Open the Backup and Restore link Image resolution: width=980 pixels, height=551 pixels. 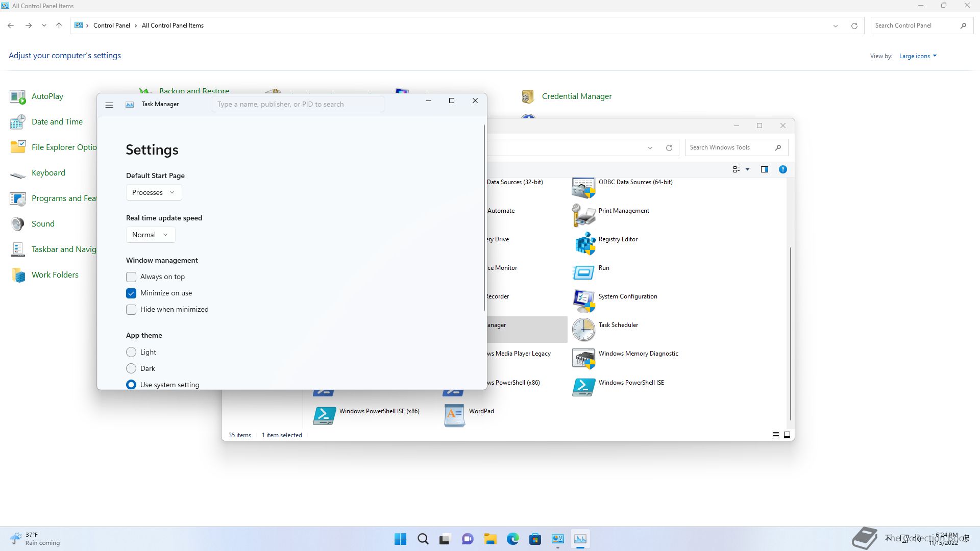tap(194, 91)
